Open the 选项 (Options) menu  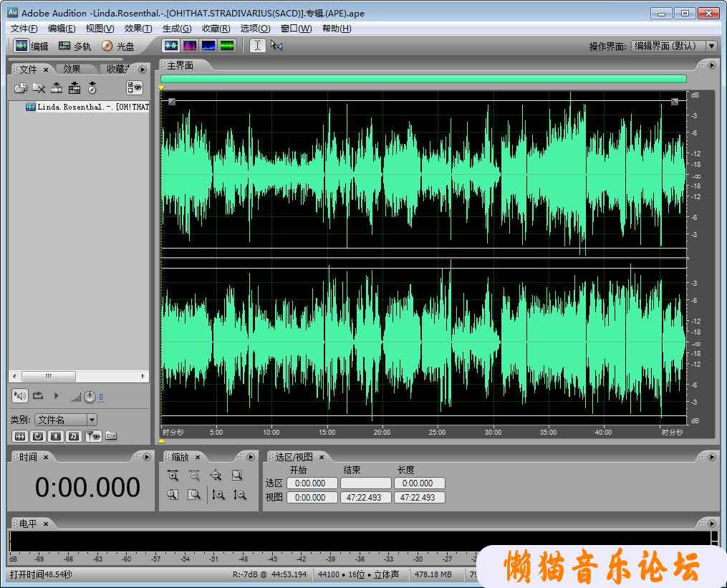[x=255, y=29]
